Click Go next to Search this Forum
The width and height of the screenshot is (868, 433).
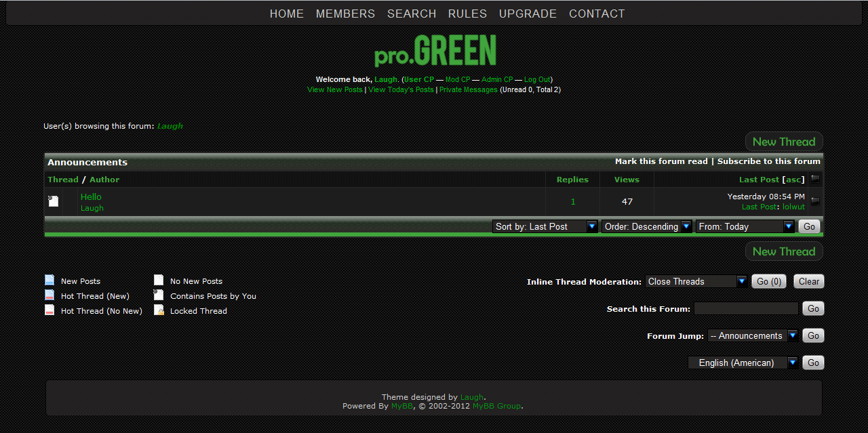(813, 308)
